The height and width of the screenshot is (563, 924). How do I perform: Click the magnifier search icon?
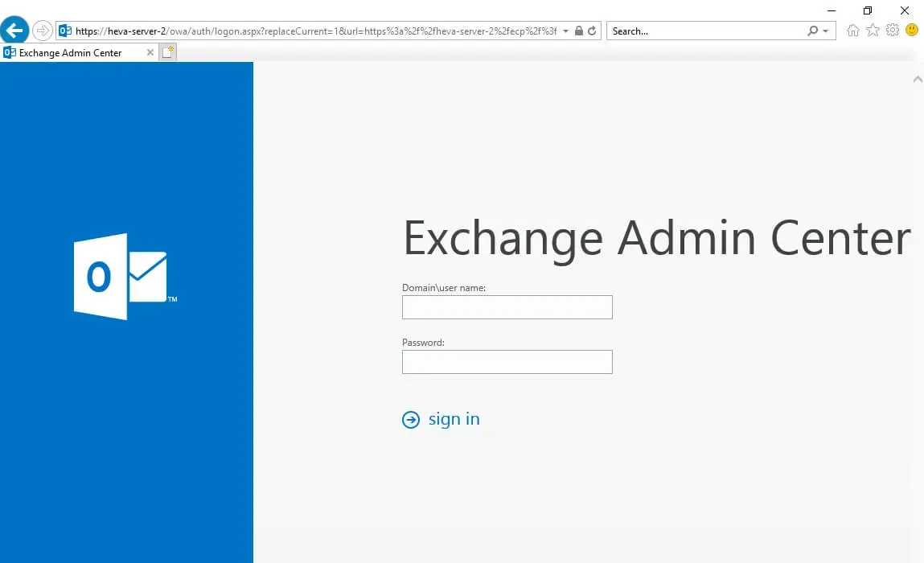tap(813, 31)
